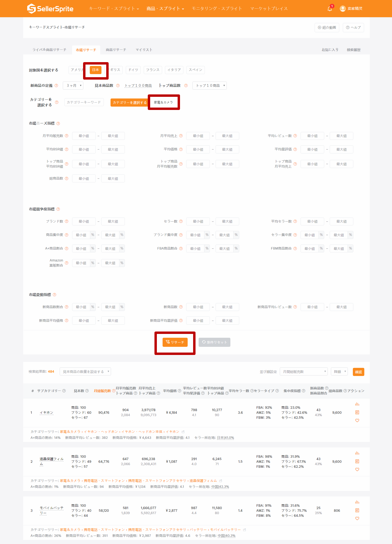The image size is (392, 544).
Task: Open detail list icon for イヤホン row
Action: pos(357,412)
